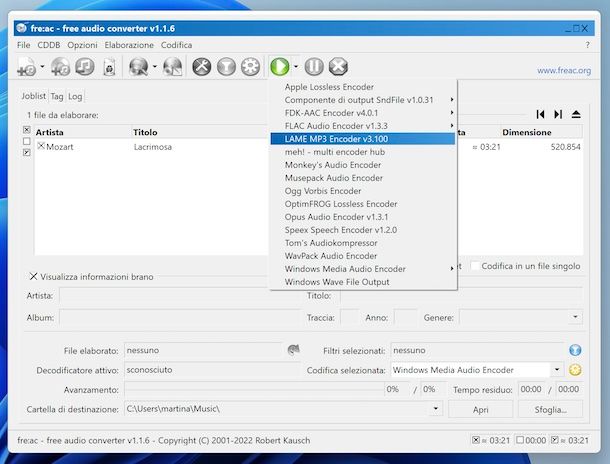The image size is (610, 464).
Task: Click the Artista input field
Action: [x=180, y=296]
